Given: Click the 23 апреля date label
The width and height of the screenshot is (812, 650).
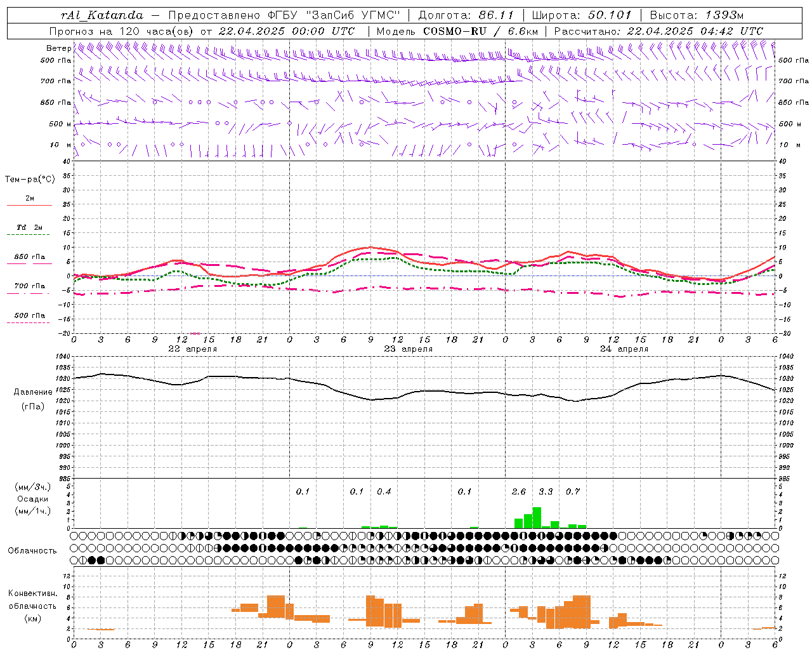Looking at the screenshot, I should click(x=408, y=349).
